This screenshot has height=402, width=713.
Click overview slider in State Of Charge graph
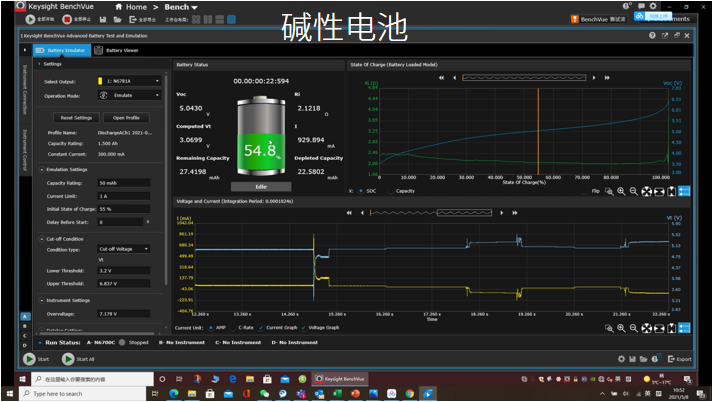[524, 78]
